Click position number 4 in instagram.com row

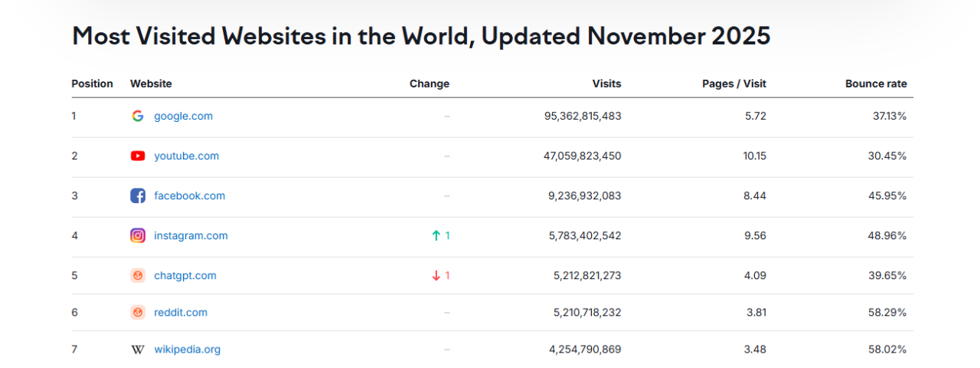[74, 235]
